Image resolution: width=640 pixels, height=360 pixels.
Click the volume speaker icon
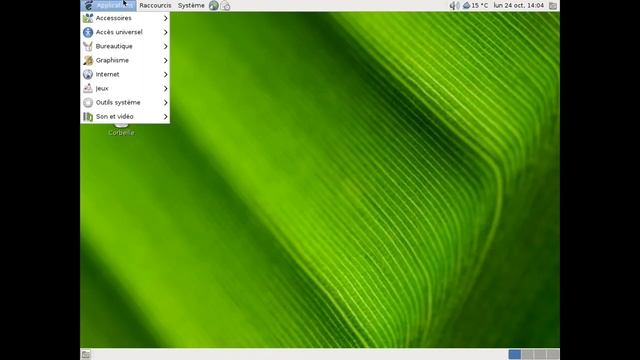click(x=454, y=5)
